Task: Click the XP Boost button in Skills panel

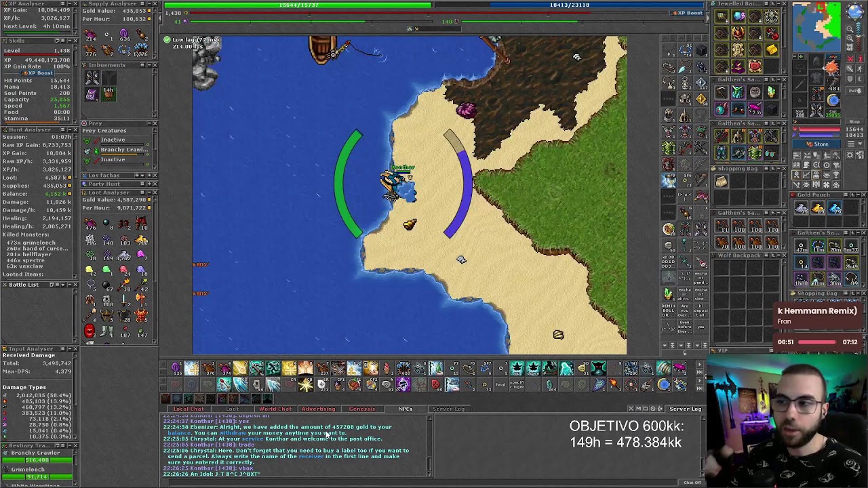Action: (37, 73)
